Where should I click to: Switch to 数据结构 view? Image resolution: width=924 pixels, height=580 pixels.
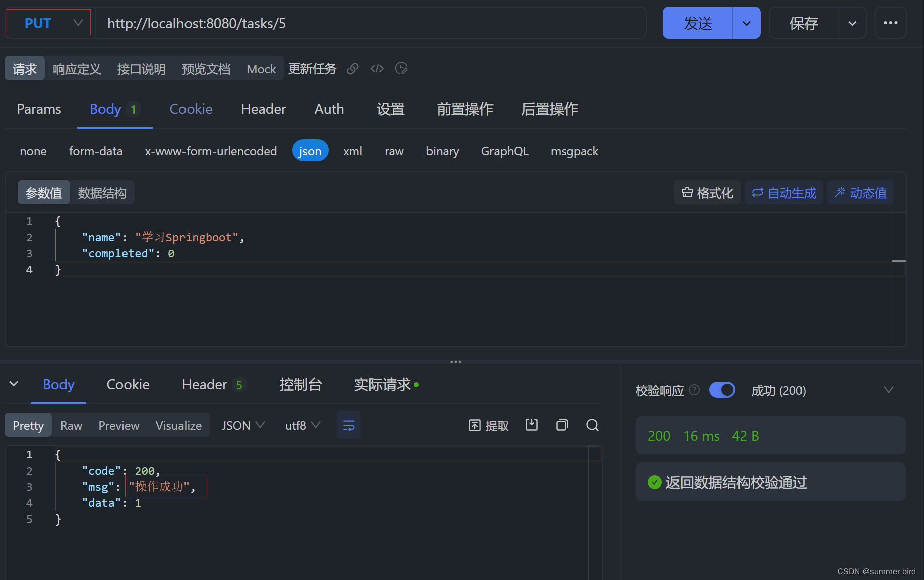102,193
